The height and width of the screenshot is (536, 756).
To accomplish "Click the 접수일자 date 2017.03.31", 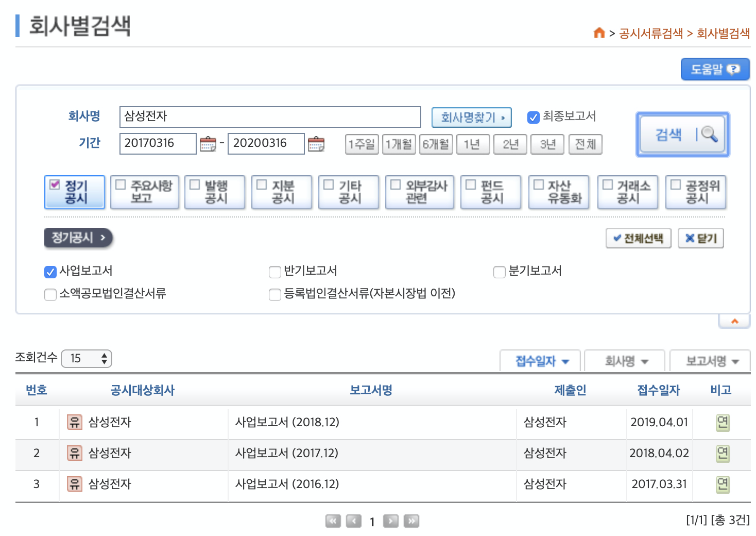I will [x=659, y=484].
